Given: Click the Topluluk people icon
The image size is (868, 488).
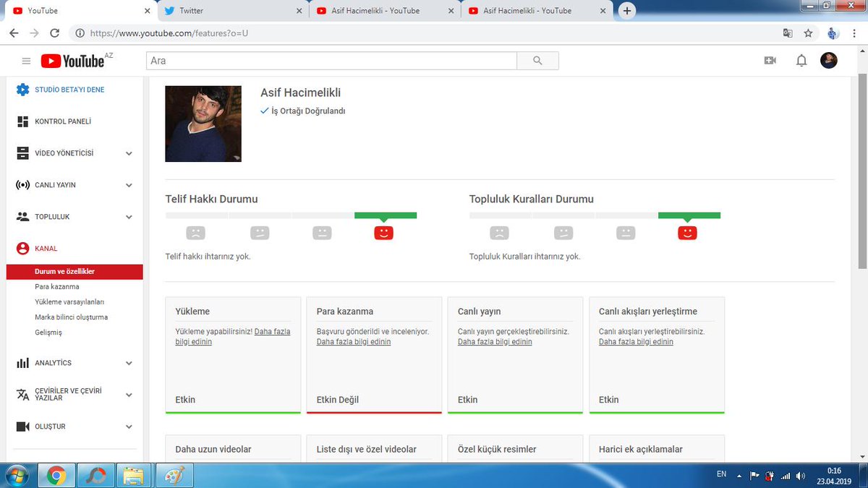Looking at the screenshot, I should (22, 217).
